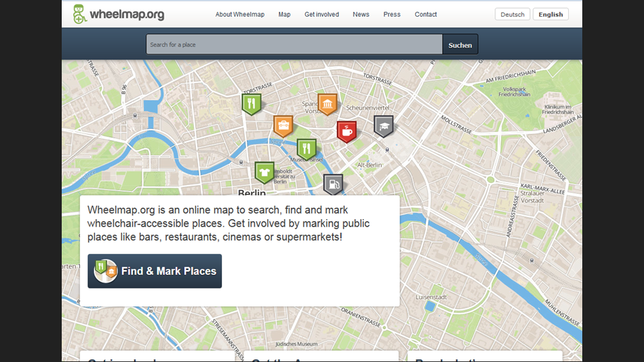Switch language to Deutsch
Viewport: 644px width, 362px height.
point(512,14)
